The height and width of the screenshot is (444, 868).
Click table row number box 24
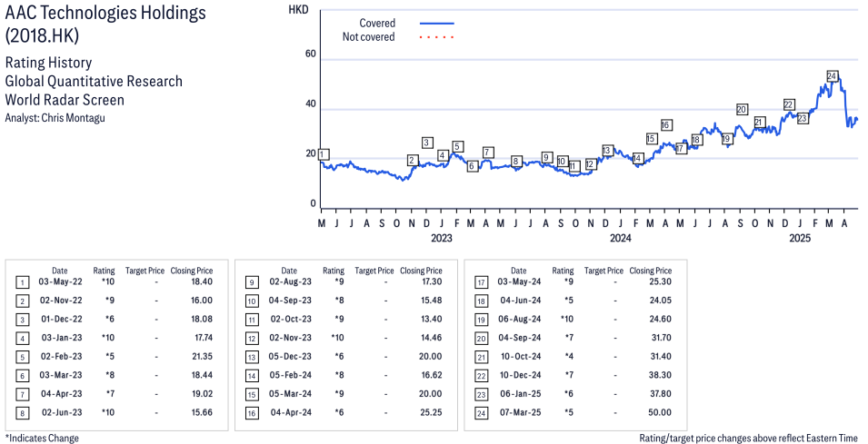481,414
